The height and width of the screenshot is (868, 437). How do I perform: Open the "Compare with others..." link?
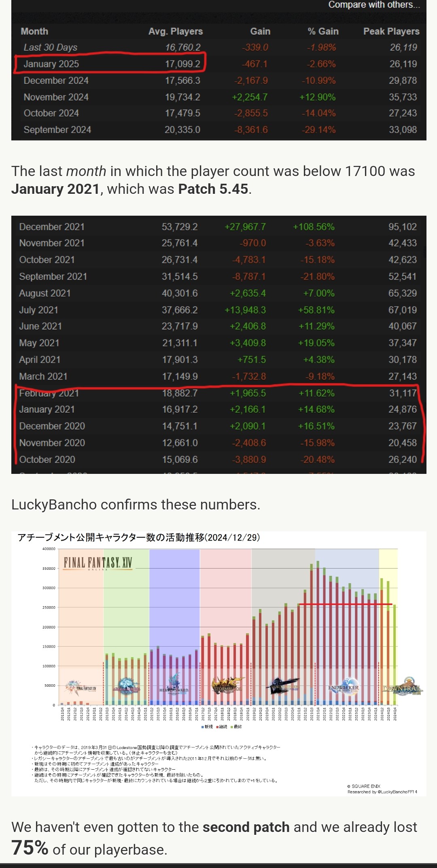(374, 5)
